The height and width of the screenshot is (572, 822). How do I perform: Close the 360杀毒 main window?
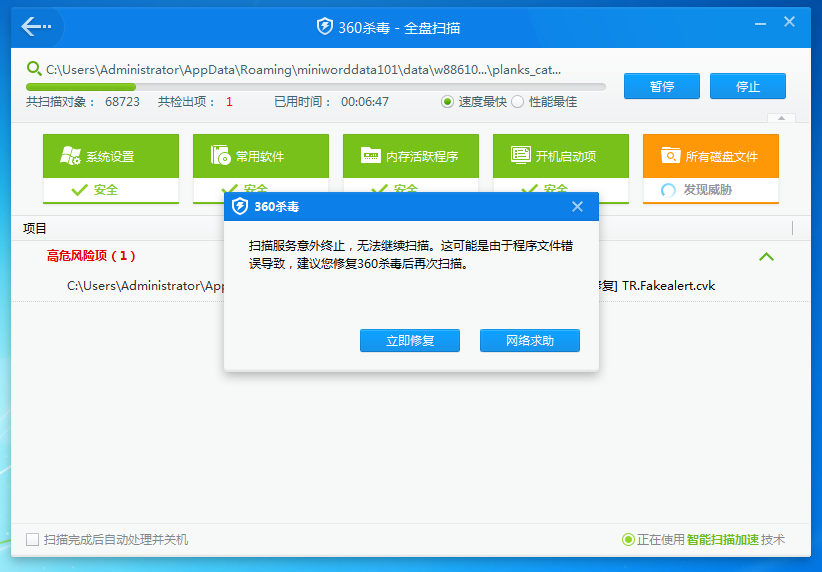[789, 22]
